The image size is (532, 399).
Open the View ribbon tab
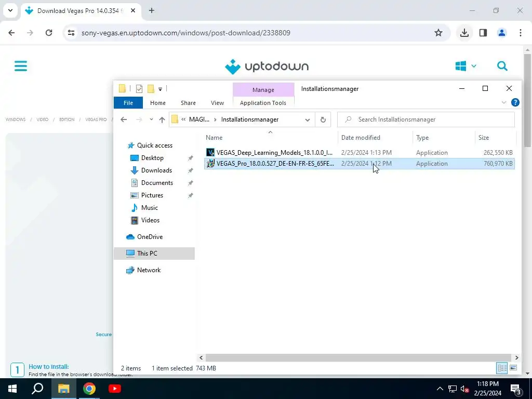point(217,103)
